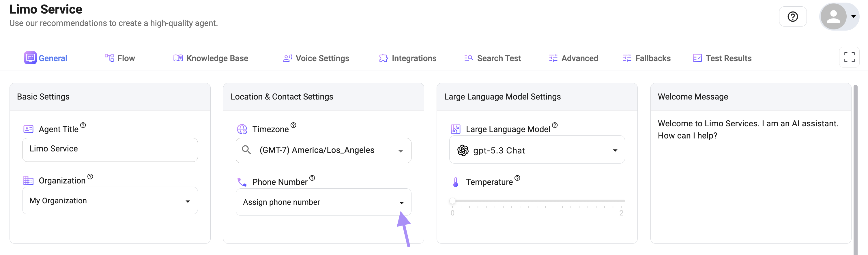Screen dimensions: 868x255
Task: Click the Large Language Model help icon
Action: pyautogui.click(x=555, y=125)
